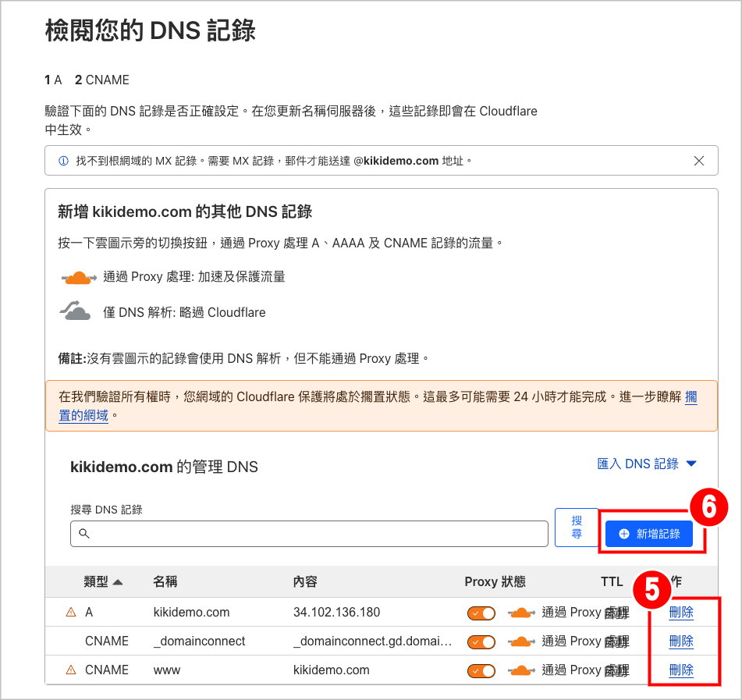Open the 擱置的網域 learn more link
742x700 pixels.
[x=83, y=415]
